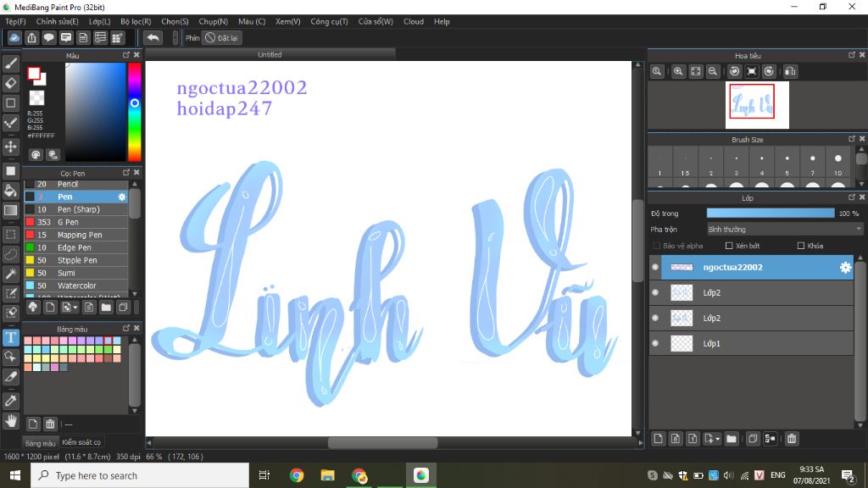The height and width of the screenshot is (488, 868).
Task: Click the Undo arrow in the toolbar
Action: (153, 37)
